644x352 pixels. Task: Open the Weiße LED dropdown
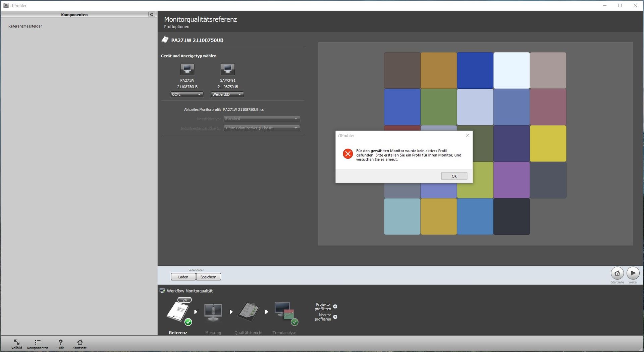(x=227, y=95)
